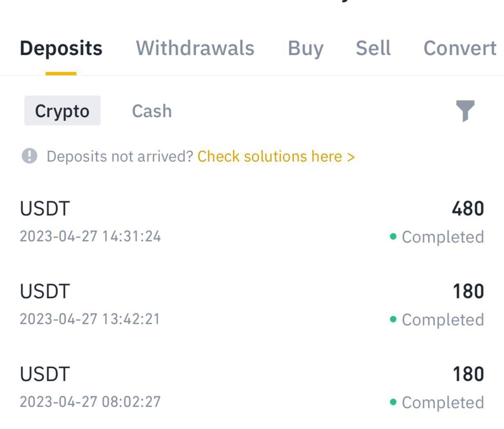Click the exclamation info icon
Image resolution: width=504 pixels, height=429 pixels.
(29, 156)
